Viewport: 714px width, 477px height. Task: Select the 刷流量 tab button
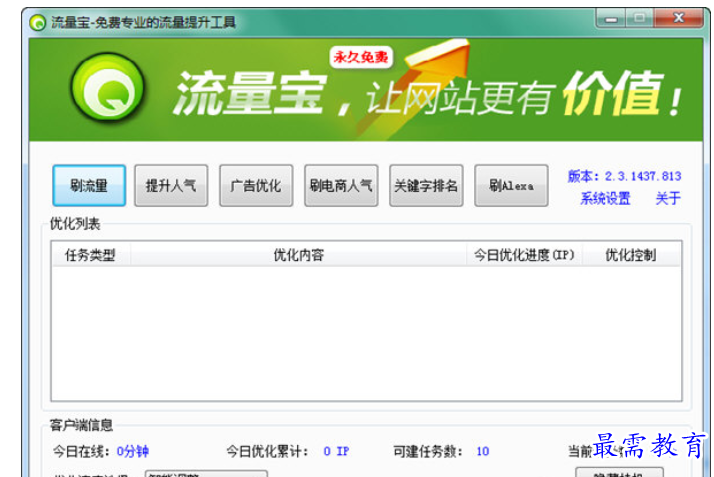pos(89,185)
